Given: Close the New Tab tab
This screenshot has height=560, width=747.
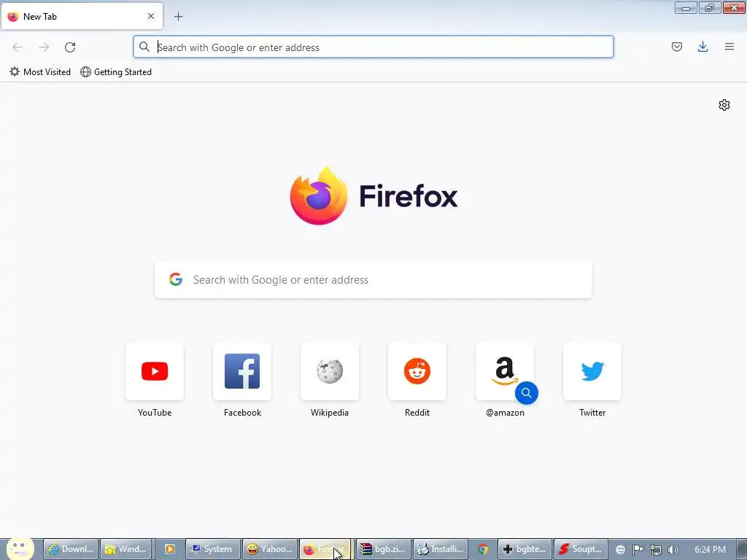Looking at the screenshot, I should click(x=150, y=16).
